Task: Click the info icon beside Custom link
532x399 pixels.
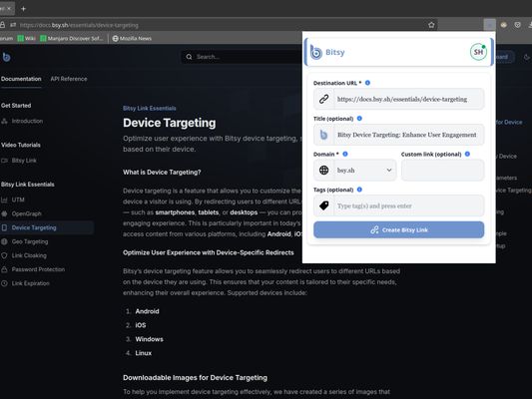Action: click(467, 154)
